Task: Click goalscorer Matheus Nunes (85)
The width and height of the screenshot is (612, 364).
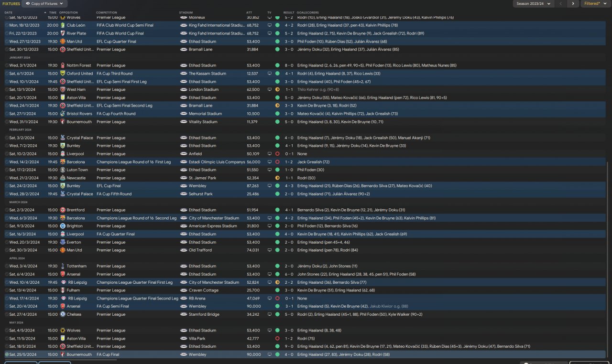Action: pos(436,65)
